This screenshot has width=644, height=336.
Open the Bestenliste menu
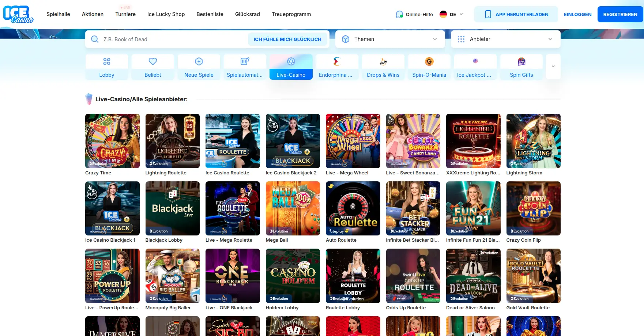(x=210, y=14)
